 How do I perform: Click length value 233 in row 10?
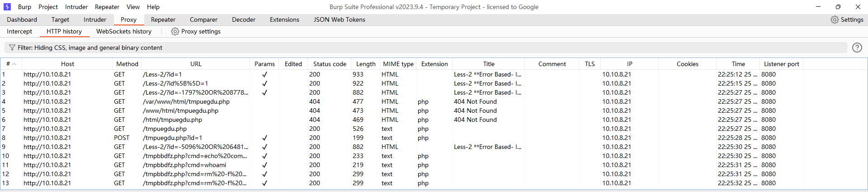pyautogui.click(x=358, y=156)
